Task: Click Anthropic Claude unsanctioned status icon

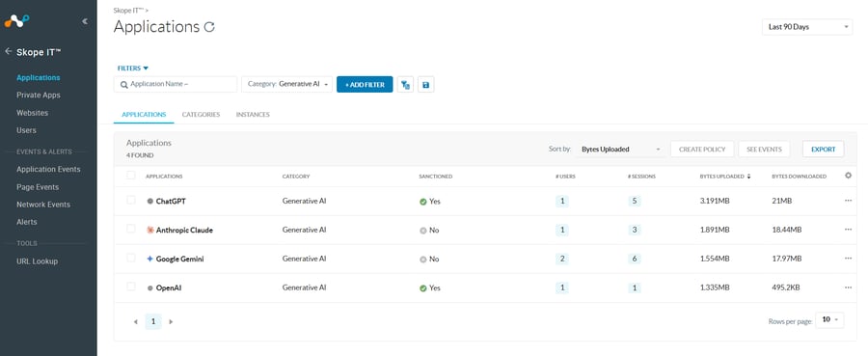Action: 423,231
